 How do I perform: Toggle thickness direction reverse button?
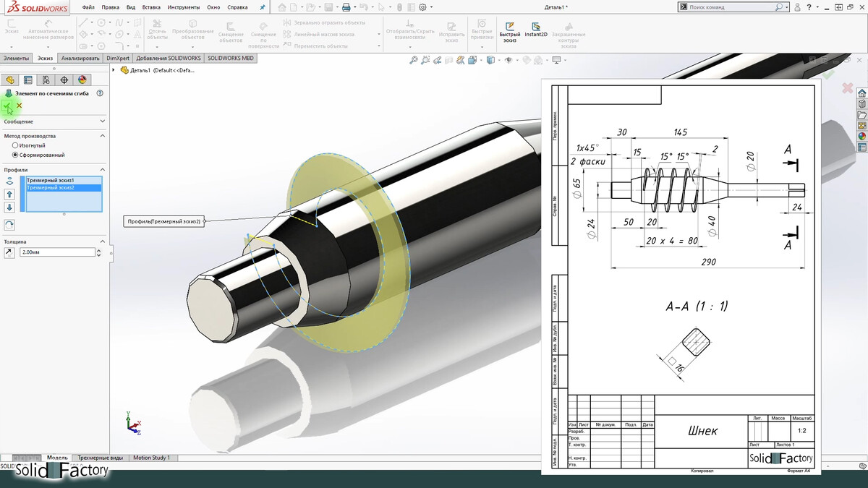9,253
